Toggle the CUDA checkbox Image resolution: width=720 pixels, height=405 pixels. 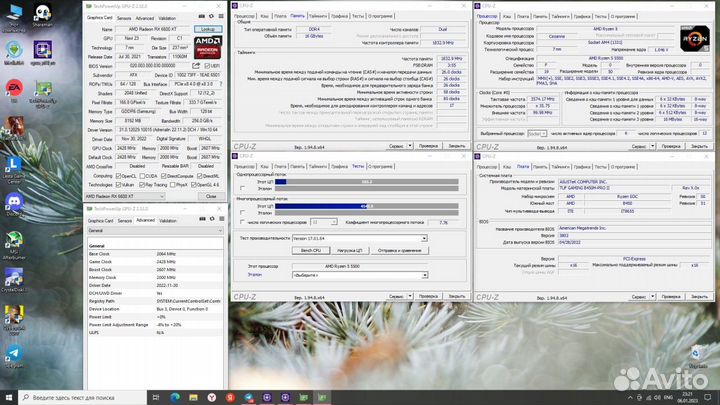142,176
